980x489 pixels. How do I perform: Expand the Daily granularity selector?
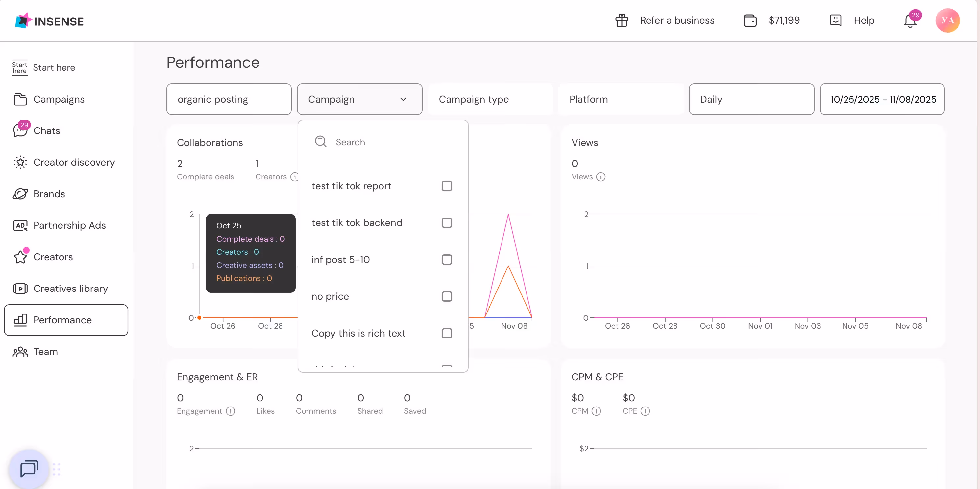coord(751,99)
